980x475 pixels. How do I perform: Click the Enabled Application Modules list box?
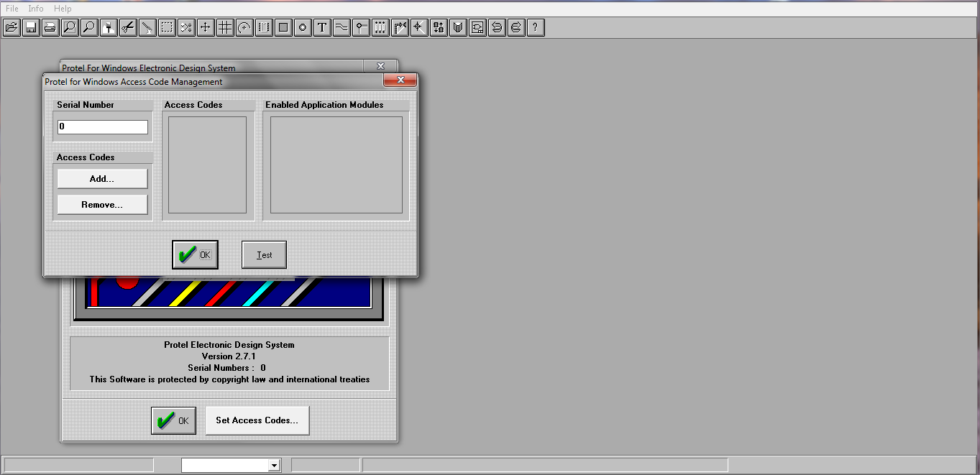coord(336,165)
